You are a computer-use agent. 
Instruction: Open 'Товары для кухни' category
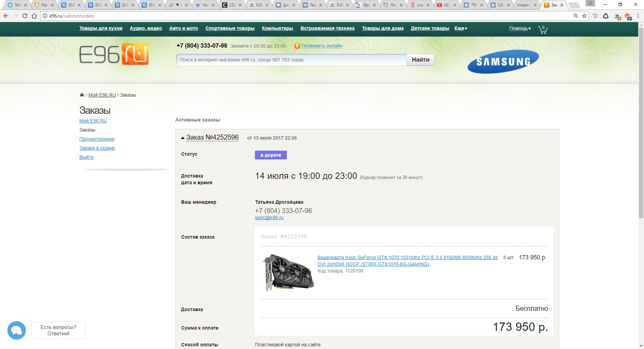click(101, 29)
